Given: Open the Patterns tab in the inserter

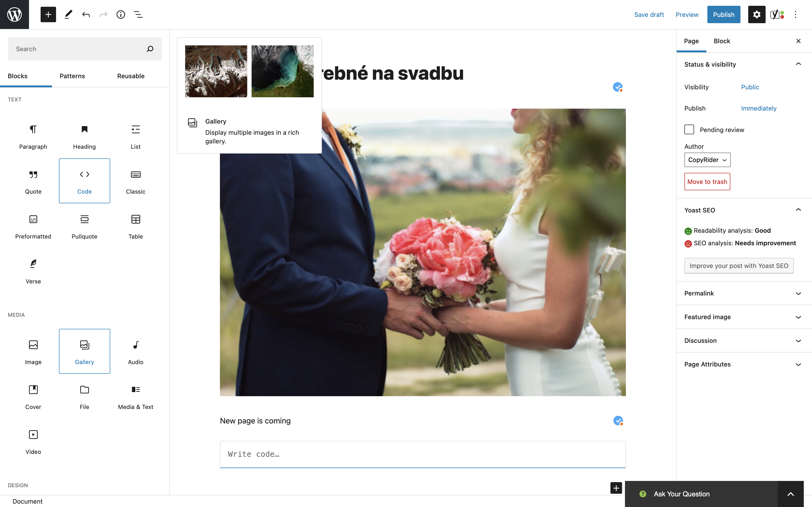Looking at the screenshot, I should (x=72, y=76).
